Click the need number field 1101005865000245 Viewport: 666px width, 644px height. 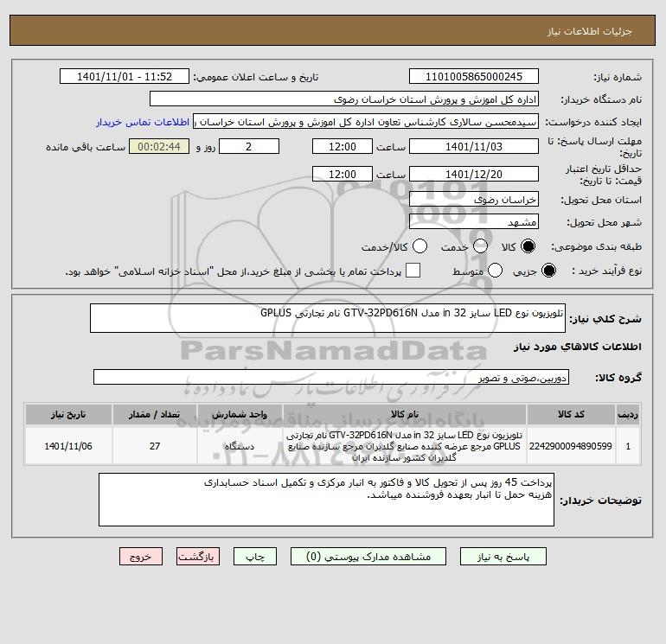(474, 77)
